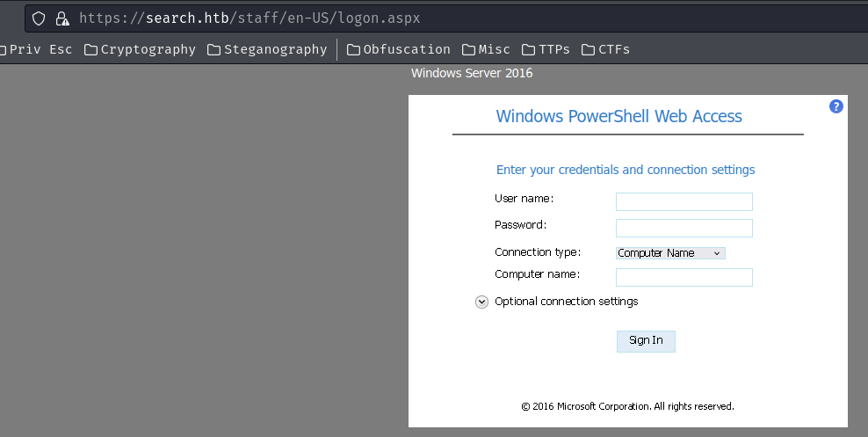Click the 'Computer name:' label
The width and height of the screenshot is (868, 437).
(538, 274)
